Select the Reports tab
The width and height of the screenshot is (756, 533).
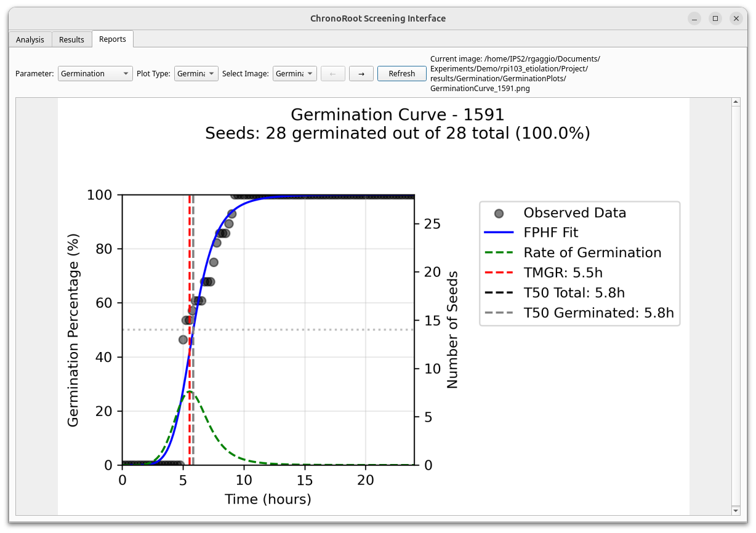point(113,39)
